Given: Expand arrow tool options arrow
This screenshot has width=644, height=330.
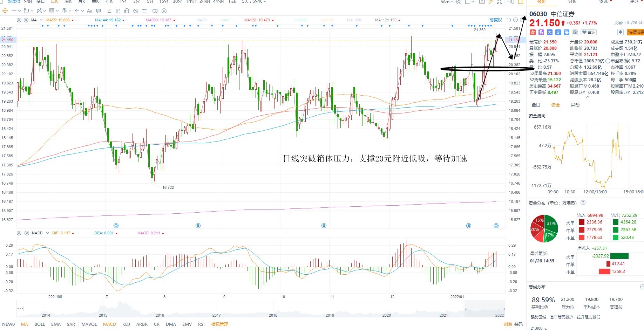Looking at the screenshot, I should 82,11.
